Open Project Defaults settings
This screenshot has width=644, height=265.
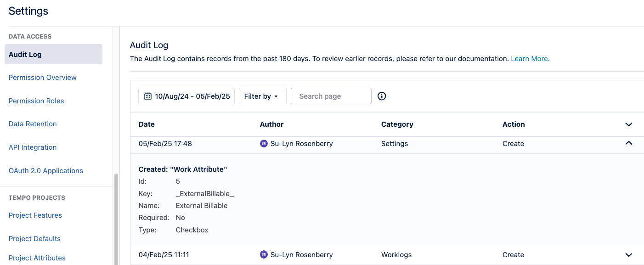point(34,239)
